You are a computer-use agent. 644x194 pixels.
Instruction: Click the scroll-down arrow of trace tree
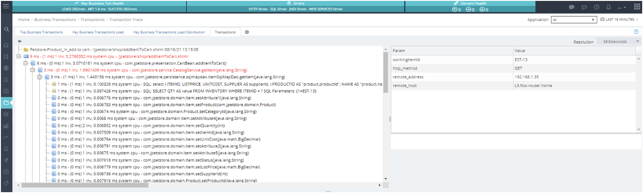tap(386, 178)
